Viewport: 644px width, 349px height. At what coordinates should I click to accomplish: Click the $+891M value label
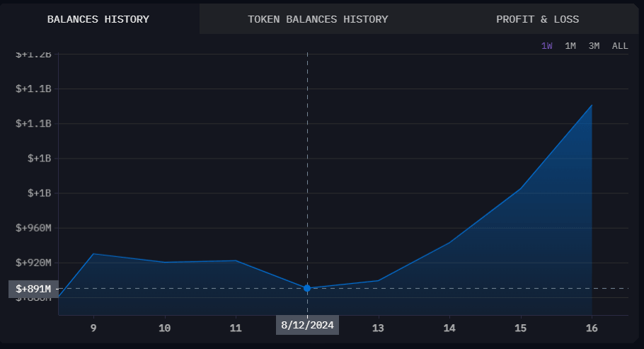(x=33, y=289)
